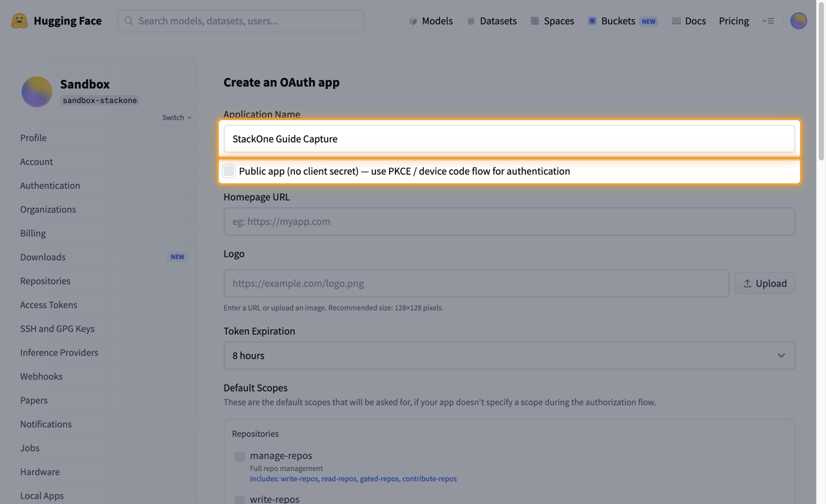This screenshot has width=826, height=504.
Task: Open Docs from the top navigation
Action: click(x=689, y=21)
